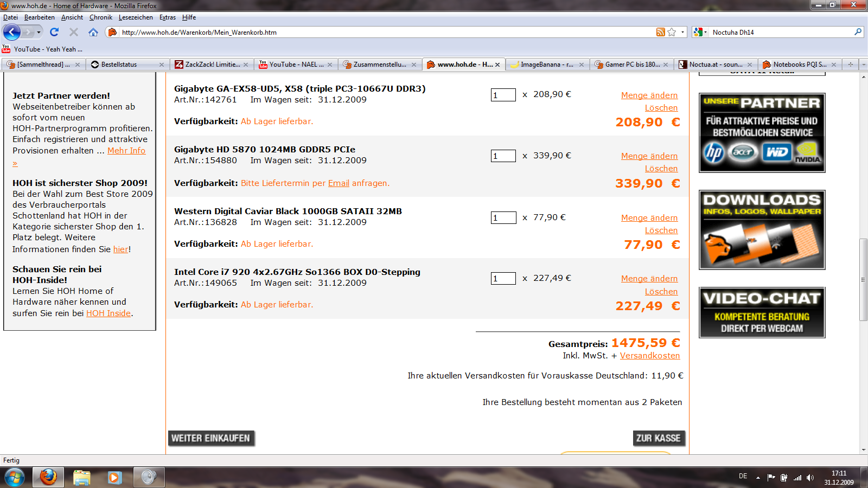This screenshot has height=488, width=868.
Task: Go back with the Firefox back arrow
Action: (11, 32)
